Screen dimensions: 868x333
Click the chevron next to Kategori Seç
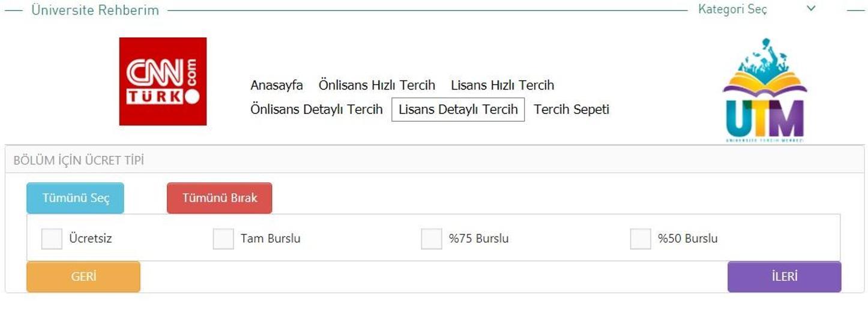pos(811,8)
